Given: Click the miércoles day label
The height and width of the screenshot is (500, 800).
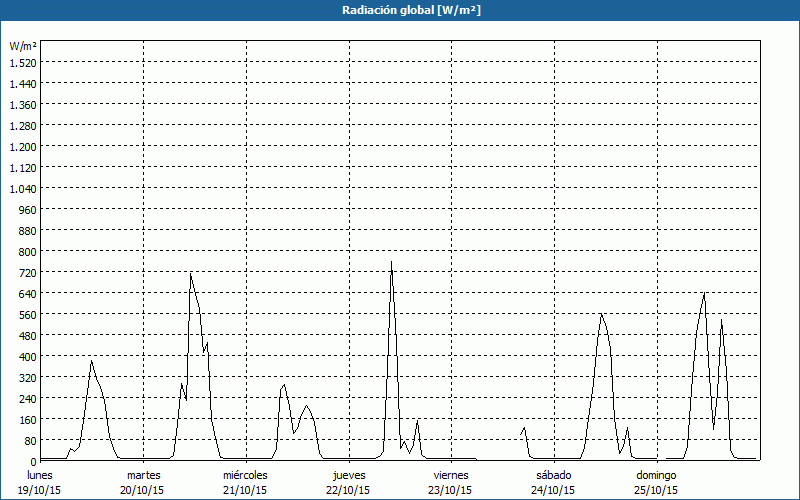Looking at the screenshot, I should tap(245, 474).
